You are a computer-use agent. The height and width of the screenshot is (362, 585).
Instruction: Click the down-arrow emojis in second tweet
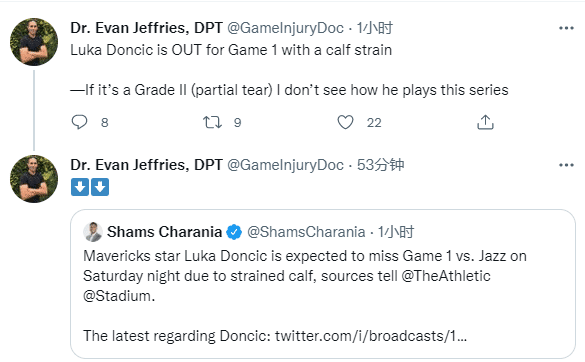[90, 187]
